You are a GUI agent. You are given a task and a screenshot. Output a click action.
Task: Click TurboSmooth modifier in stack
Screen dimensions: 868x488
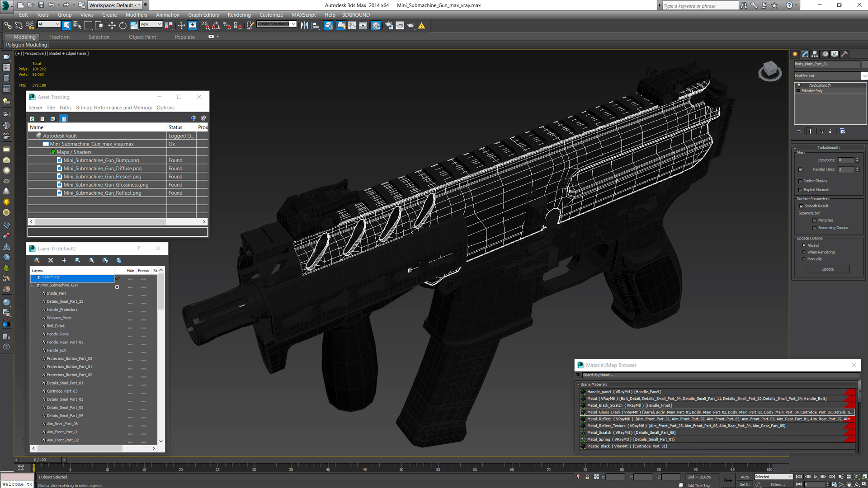pos(820,85)
